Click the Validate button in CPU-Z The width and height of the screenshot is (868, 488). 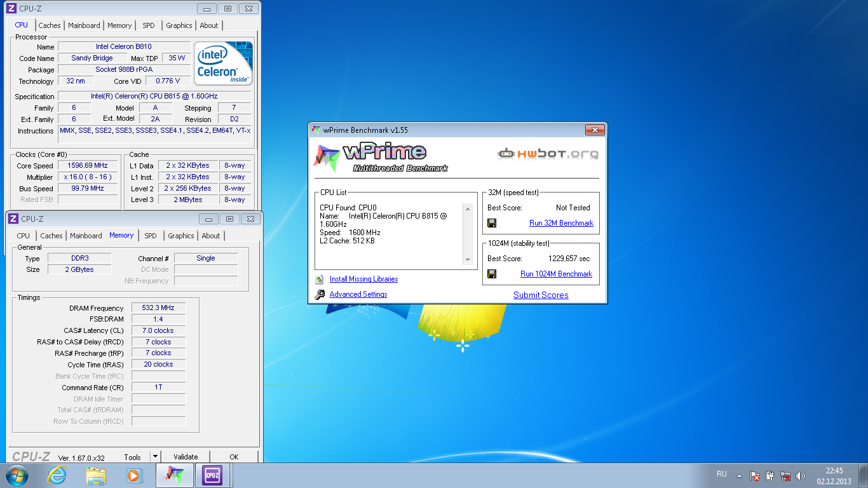coord(186,457)
